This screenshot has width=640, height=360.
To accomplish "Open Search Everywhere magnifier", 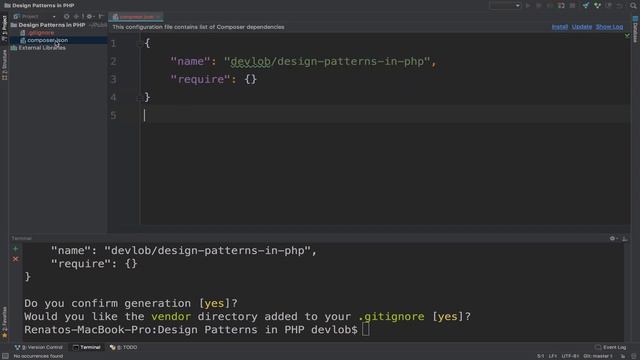I will tap(633, 5).
